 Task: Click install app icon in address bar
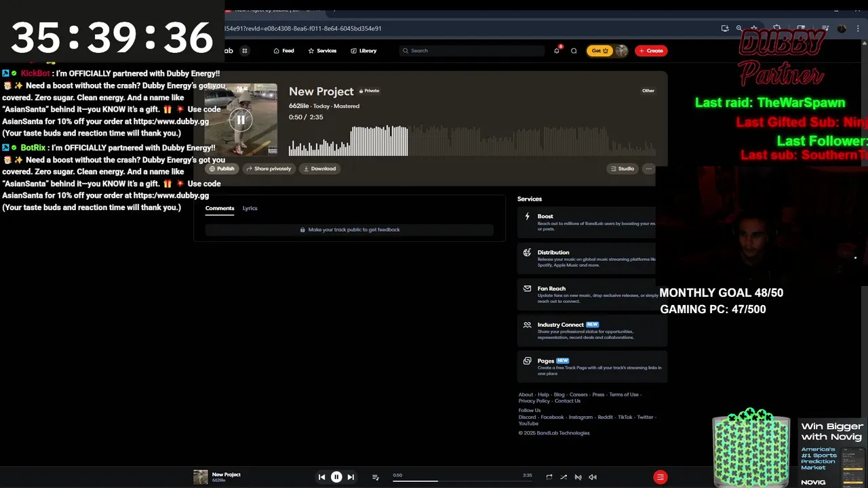tap(725, 28)
